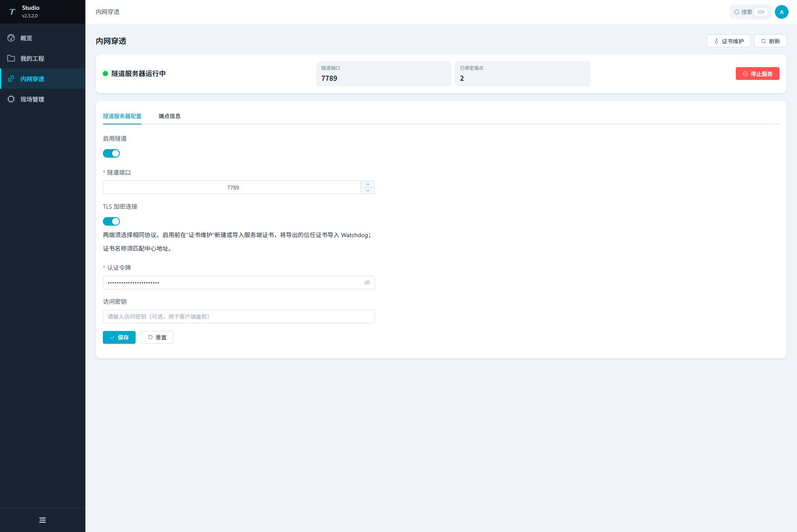This screenshot has height=532, width=797.
Task: Collapse the sidebar with menu icon
Action: pos(43,520)
